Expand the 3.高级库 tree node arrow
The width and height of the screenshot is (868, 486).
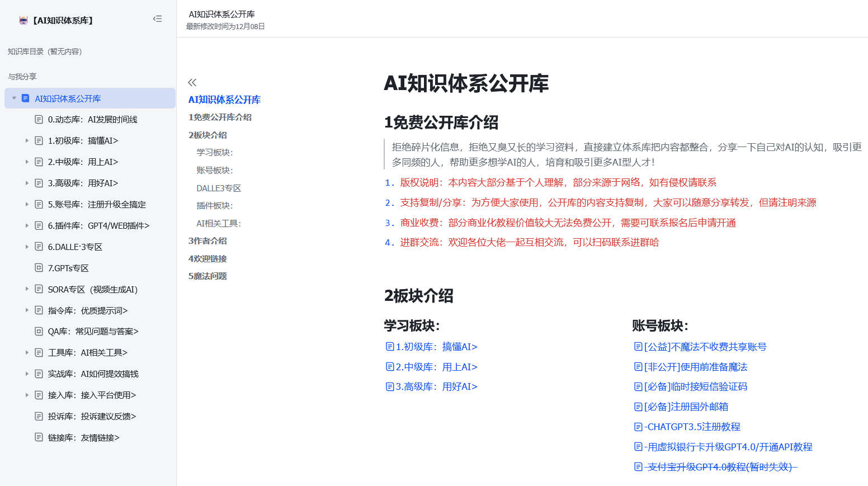coord(26,183)
